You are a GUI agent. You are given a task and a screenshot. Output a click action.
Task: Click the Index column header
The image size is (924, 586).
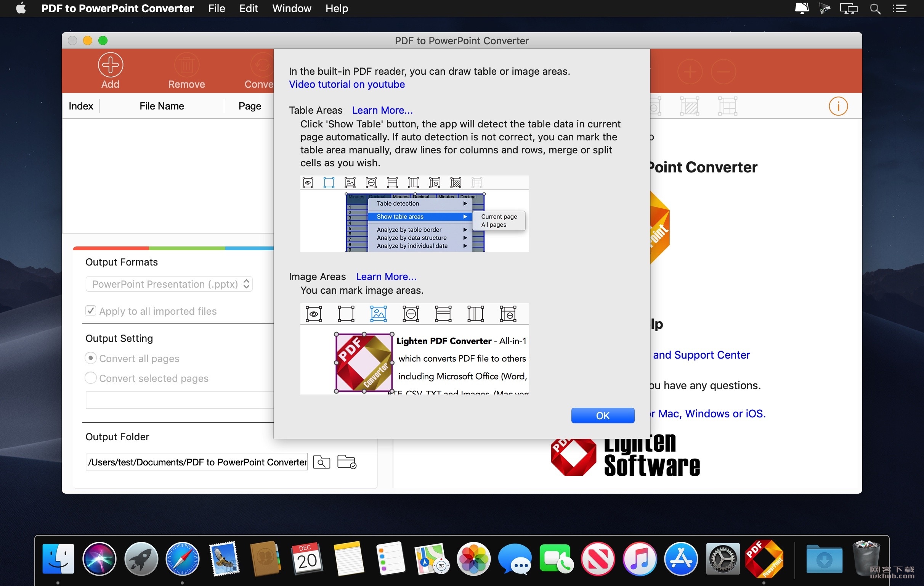click(x=81, y=106)
